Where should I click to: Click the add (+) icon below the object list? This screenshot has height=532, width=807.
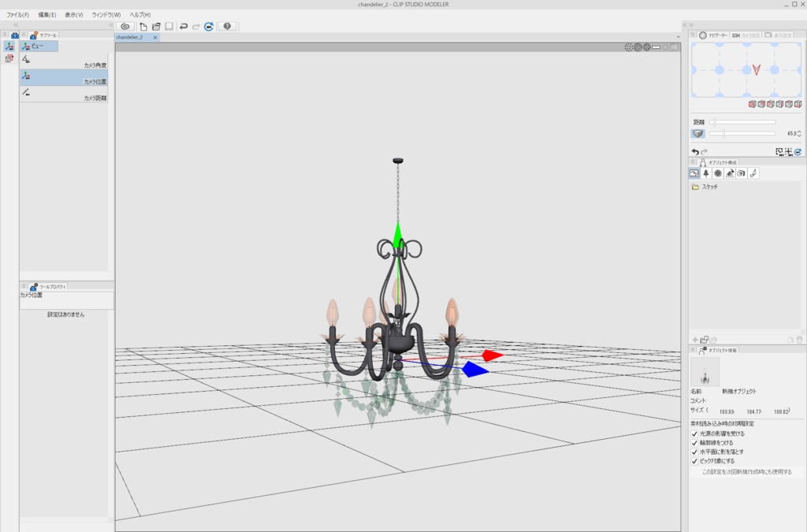695,339
